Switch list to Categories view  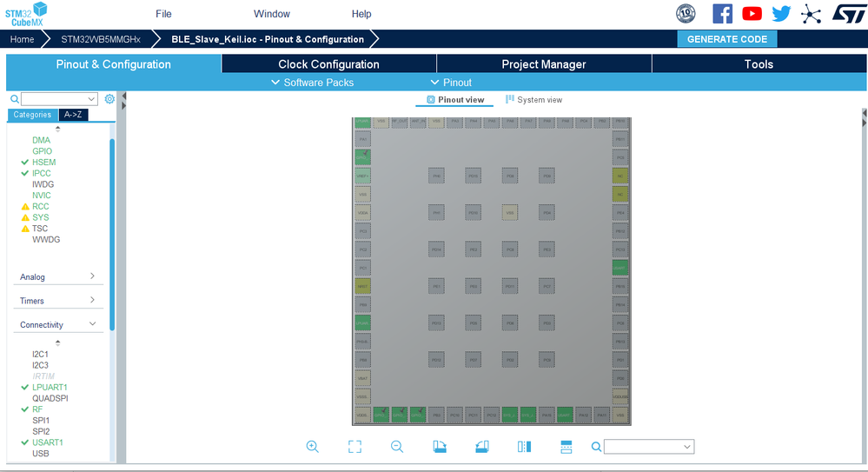tap(32, 115)
